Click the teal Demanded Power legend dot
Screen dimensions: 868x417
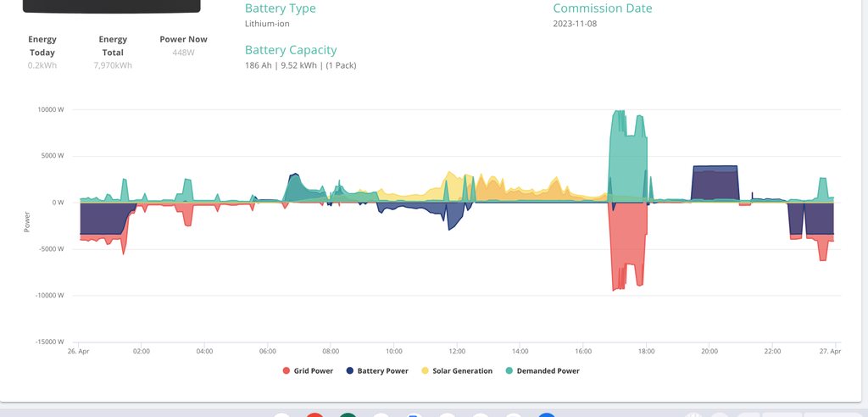(x=509, y=371)
